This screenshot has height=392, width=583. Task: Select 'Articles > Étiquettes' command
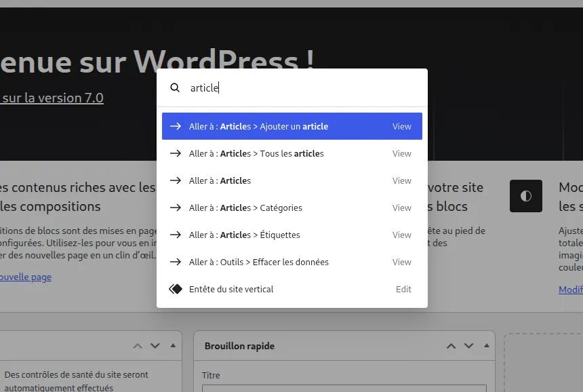click(292, 235)
